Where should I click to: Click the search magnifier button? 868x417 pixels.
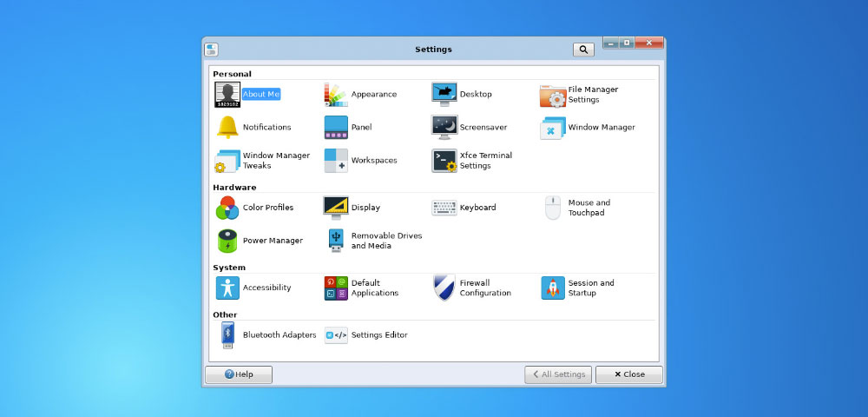pyautogui.click(x=583, y=50)
